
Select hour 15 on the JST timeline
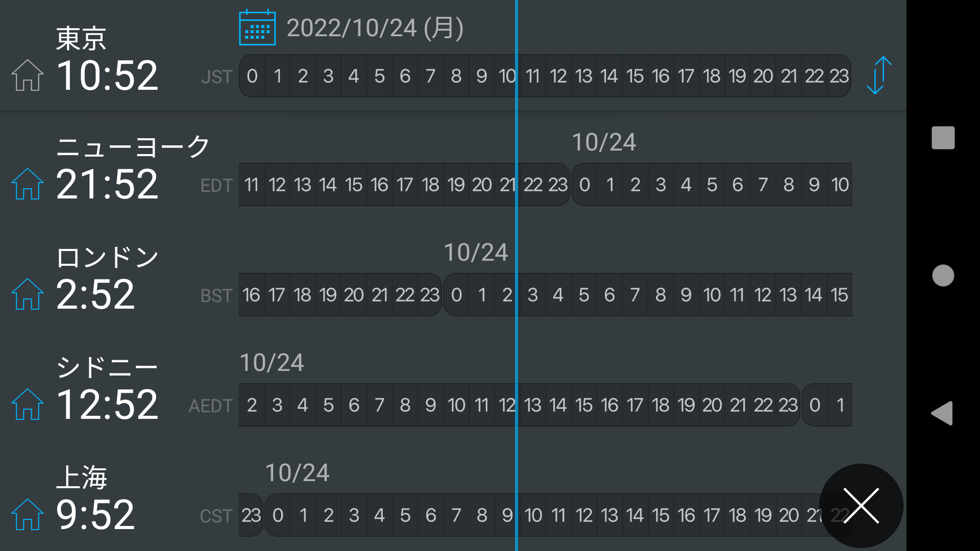635,76
